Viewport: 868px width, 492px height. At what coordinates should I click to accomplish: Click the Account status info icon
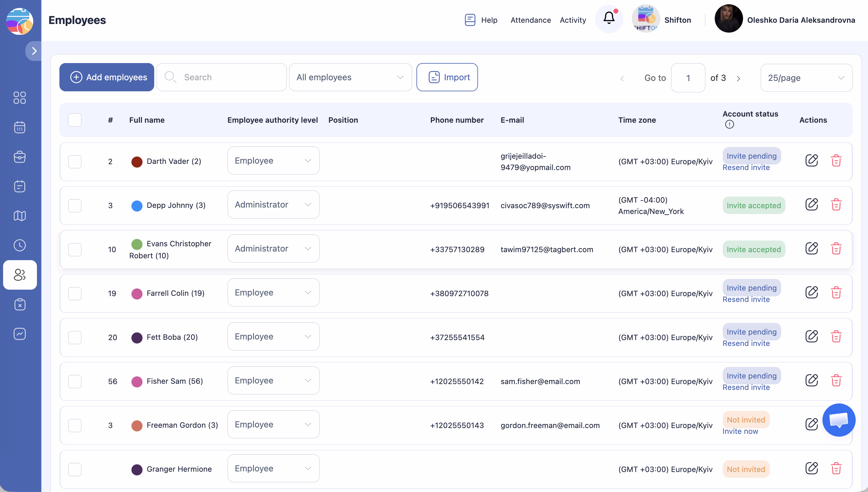(729, 124)
